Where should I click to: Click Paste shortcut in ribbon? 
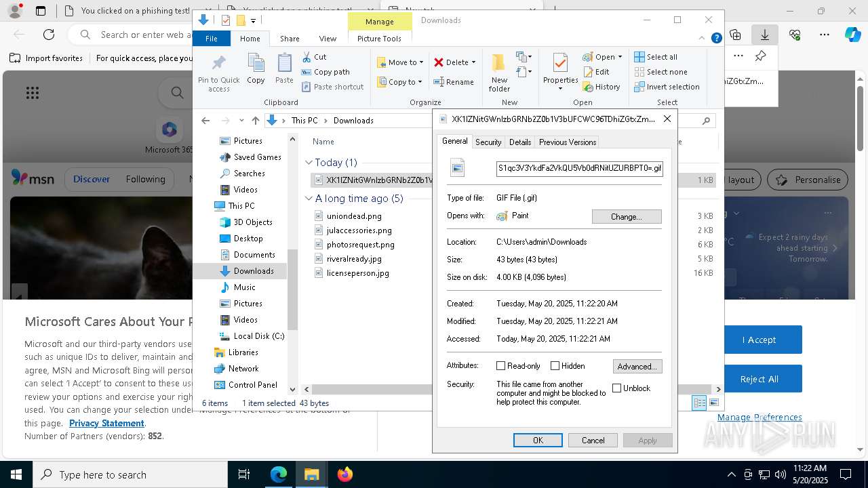(332, 87)
